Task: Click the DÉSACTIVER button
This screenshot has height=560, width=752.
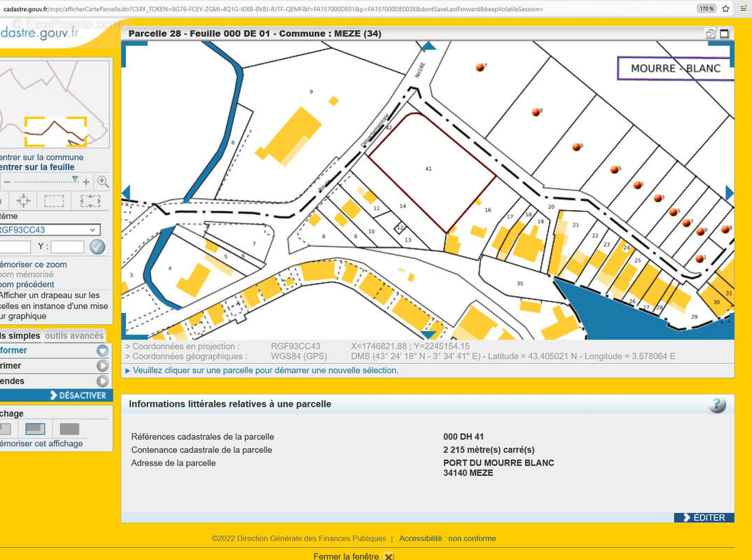Action: point(78,395)
